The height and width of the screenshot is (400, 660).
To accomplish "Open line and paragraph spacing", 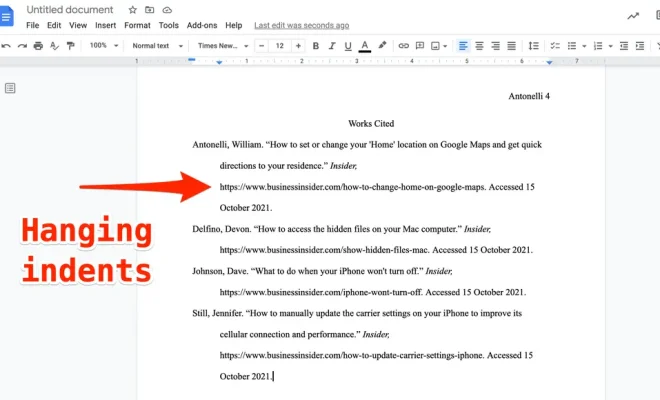I will click(x=533, y=46).
